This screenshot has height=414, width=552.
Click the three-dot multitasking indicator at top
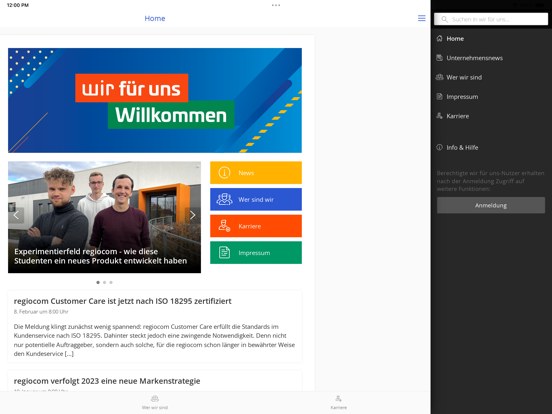[276, 5]
